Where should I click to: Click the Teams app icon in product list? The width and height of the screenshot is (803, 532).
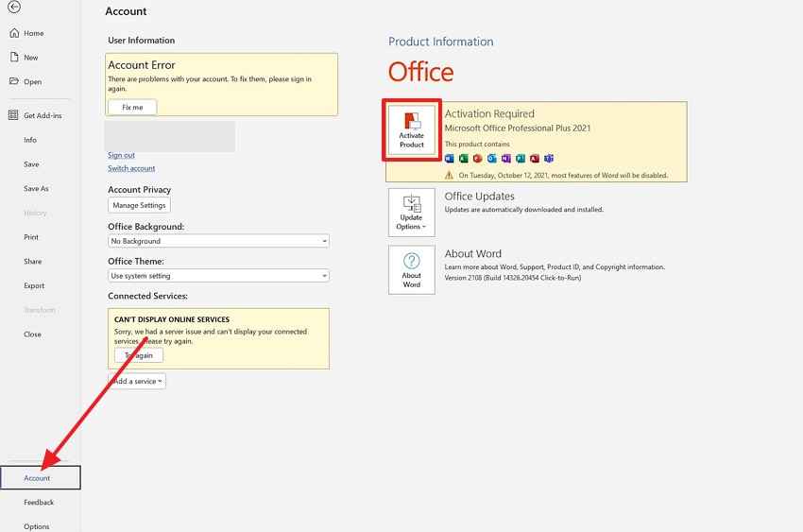(x=549, y=158)
